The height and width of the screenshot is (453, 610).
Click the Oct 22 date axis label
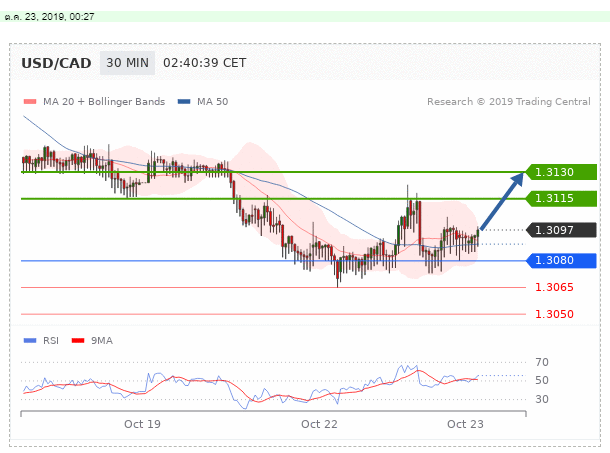319,424
